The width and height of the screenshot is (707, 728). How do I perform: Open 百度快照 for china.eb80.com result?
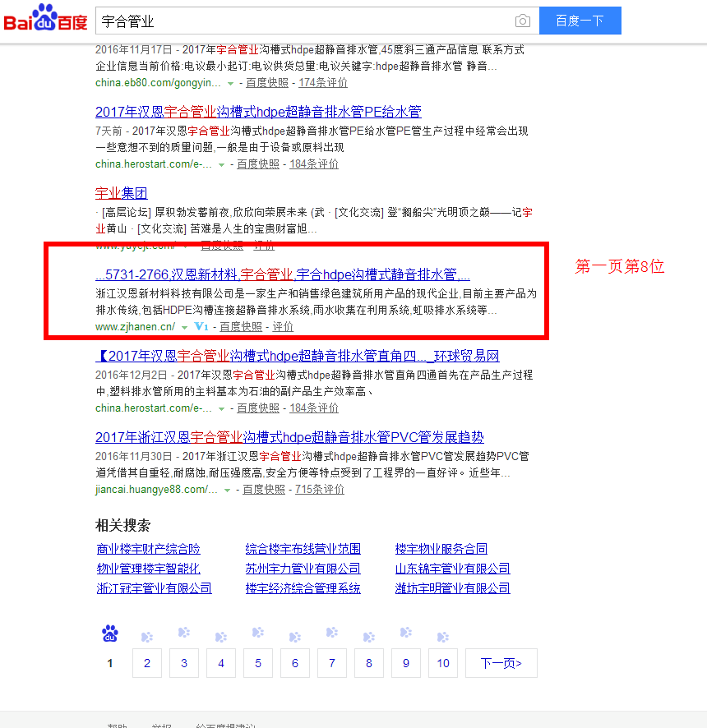(267, 83)
